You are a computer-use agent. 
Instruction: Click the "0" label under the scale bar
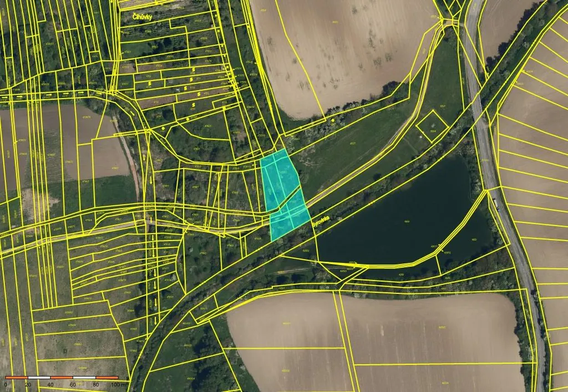pos(6,384)
